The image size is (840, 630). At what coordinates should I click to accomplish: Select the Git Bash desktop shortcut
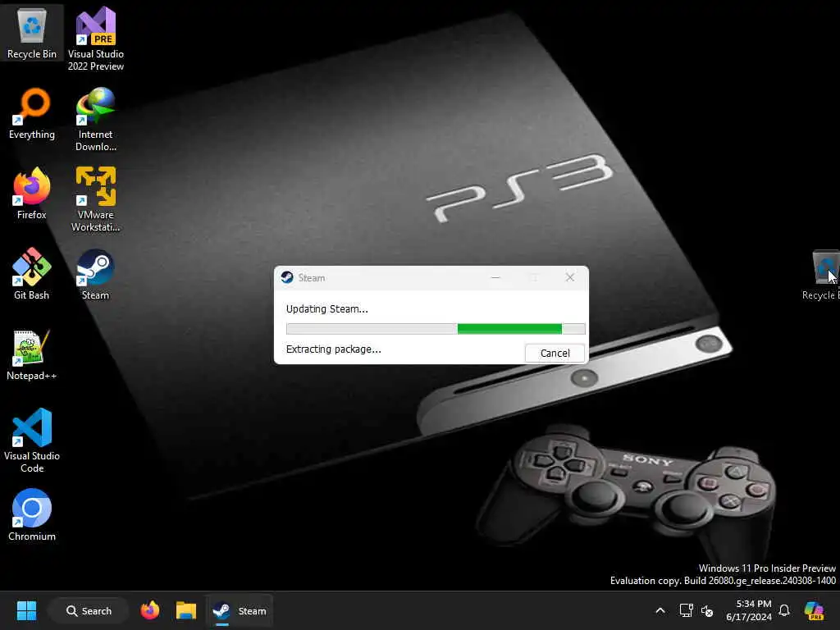click(x=32, y=274)
